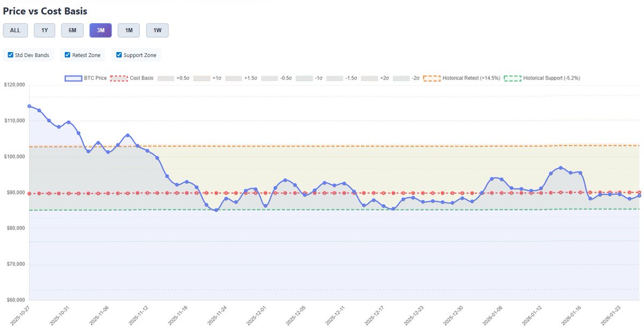Choose the 6M time range

coord(72,30)
